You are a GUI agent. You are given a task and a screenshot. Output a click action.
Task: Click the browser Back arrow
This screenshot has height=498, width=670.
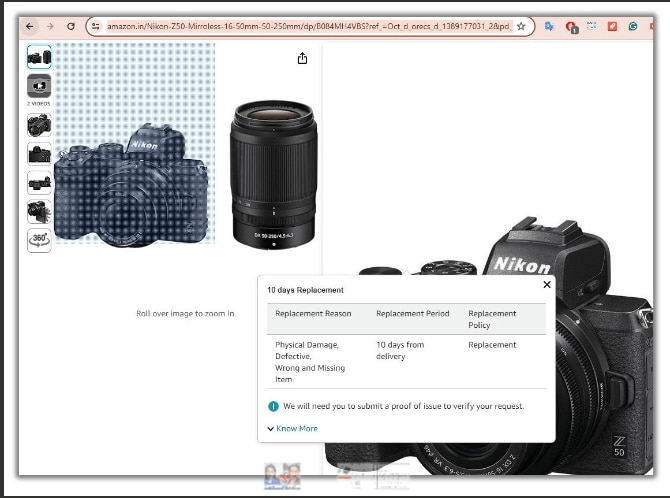(x=30, y=26)
